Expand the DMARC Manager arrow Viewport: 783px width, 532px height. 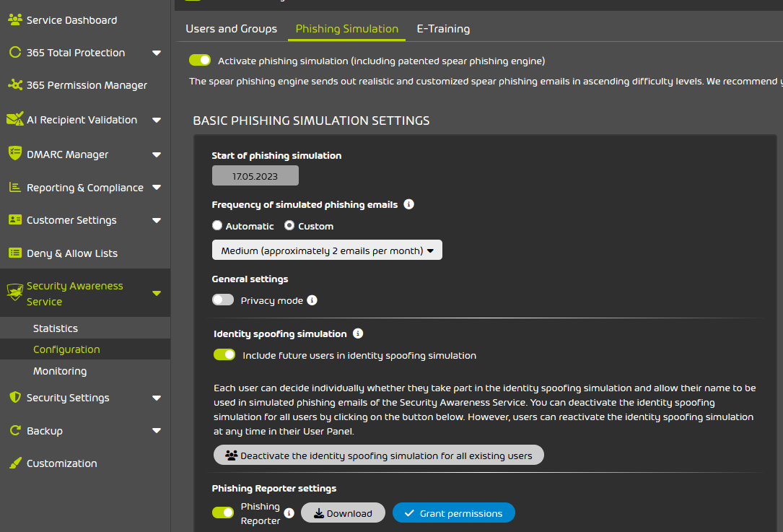(157, 155)
